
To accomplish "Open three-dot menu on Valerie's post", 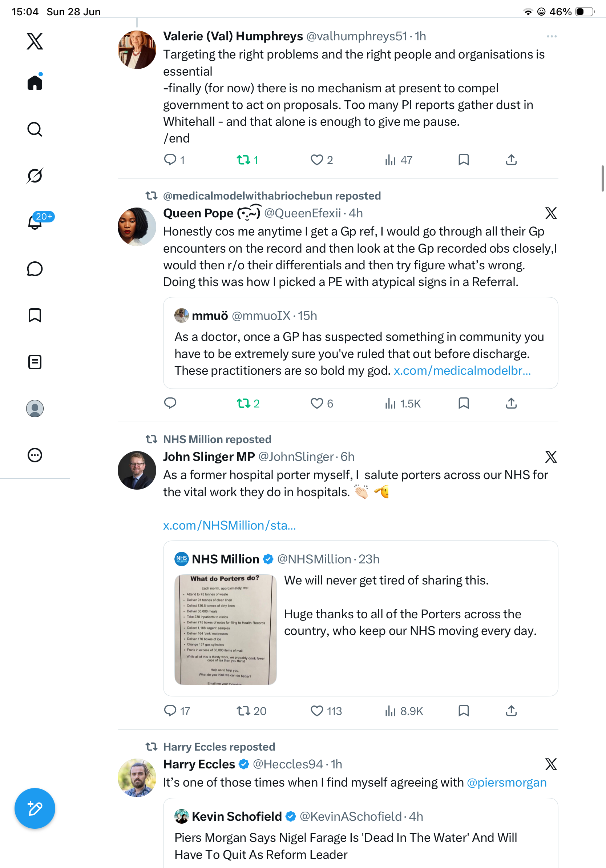I will (552, 36).
